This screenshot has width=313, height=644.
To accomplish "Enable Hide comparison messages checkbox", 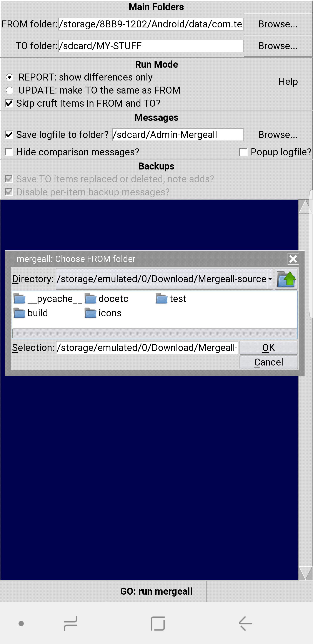I will pos(9,152).
